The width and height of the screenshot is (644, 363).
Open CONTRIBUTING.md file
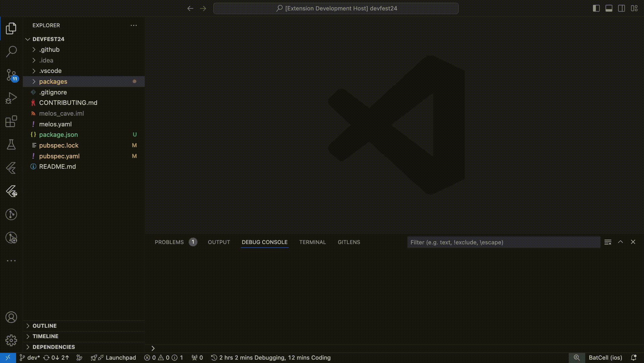84,103
